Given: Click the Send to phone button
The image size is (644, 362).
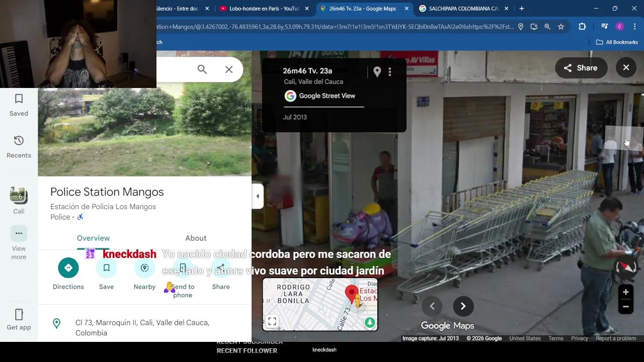Looking at the screenshot, I should [x=183, y=267].
